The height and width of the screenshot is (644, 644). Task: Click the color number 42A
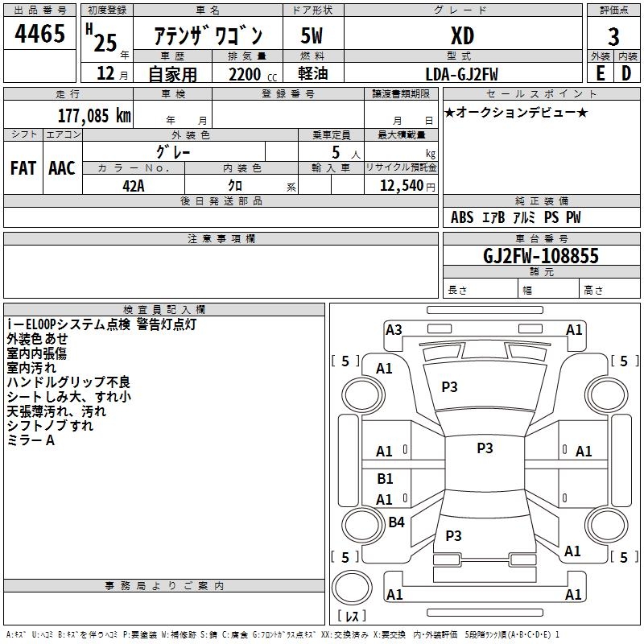(x=134, y=186)
